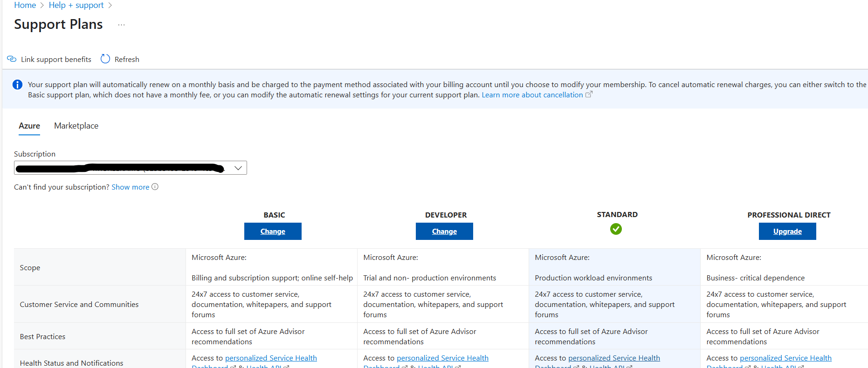Screen dimensions: 868x368
Task: Click the Scope row label
Action: click(x=30, y=267)
